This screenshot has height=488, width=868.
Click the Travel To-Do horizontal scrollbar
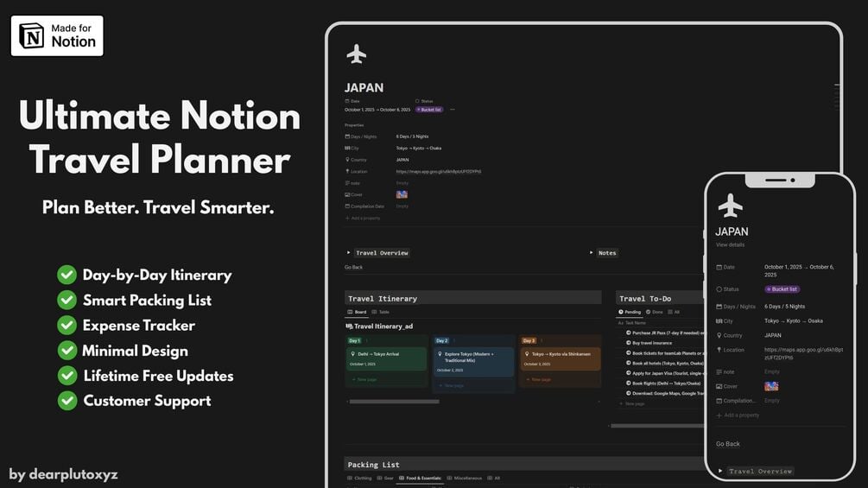point(656,426)
